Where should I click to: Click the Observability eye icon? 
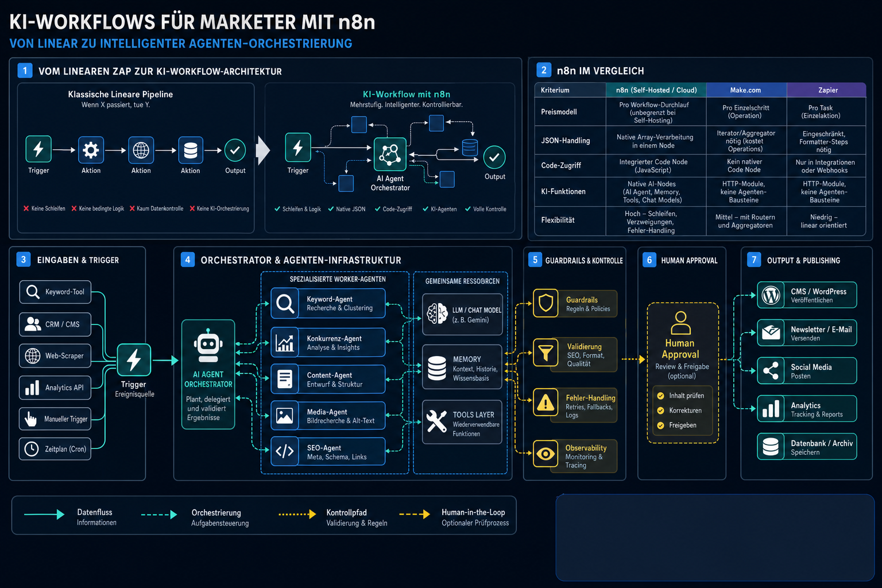pos(546,454)
